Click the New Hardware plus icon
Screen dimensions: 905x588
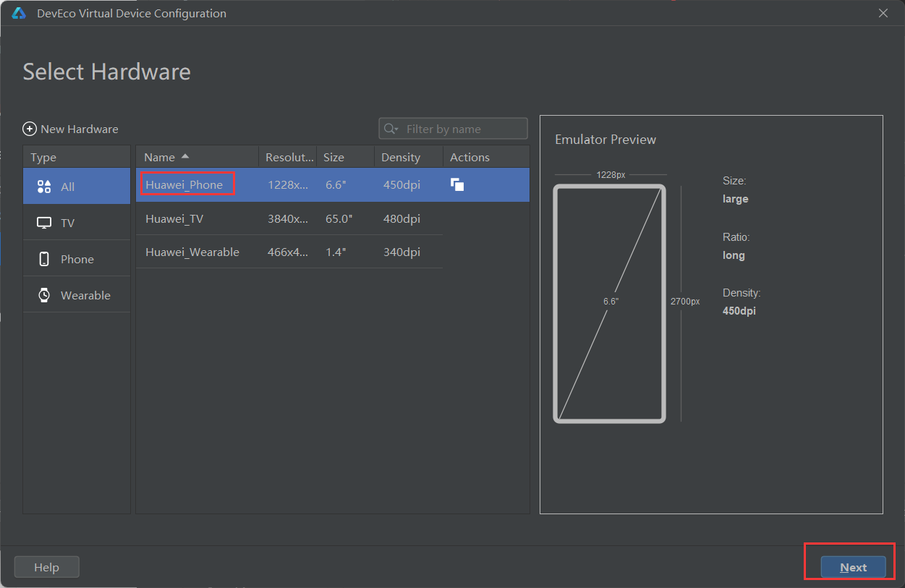[30, 129]
